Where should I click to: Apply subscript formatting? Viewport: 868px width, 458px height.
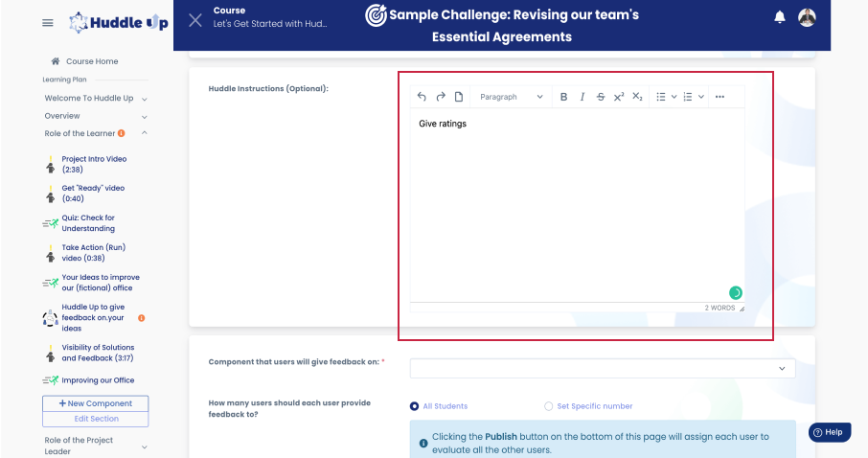point(637,97)
